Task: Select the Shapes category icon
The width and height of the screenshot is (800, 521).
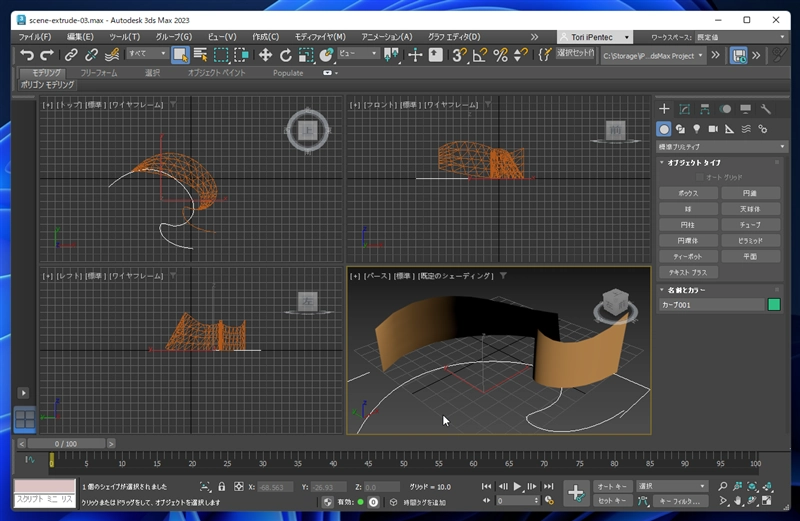Action: click(x=680, y=129)
